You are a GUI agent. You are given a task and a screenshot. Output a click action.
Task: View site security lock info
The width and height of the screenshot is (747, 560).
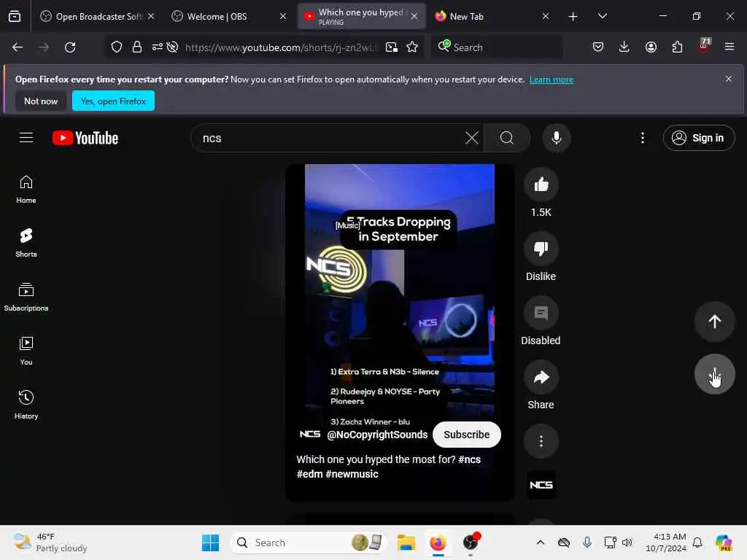point(137,47)
